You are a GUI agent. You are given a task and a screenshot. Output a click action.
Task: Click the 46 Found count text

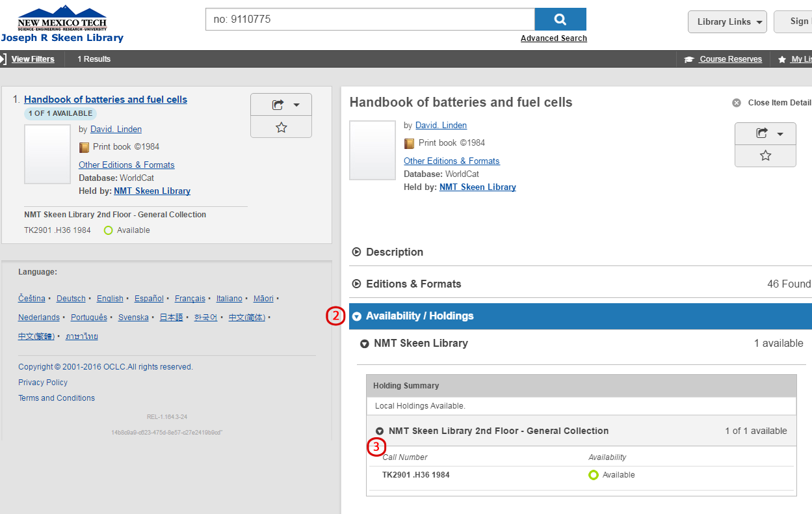pos(789,284)
